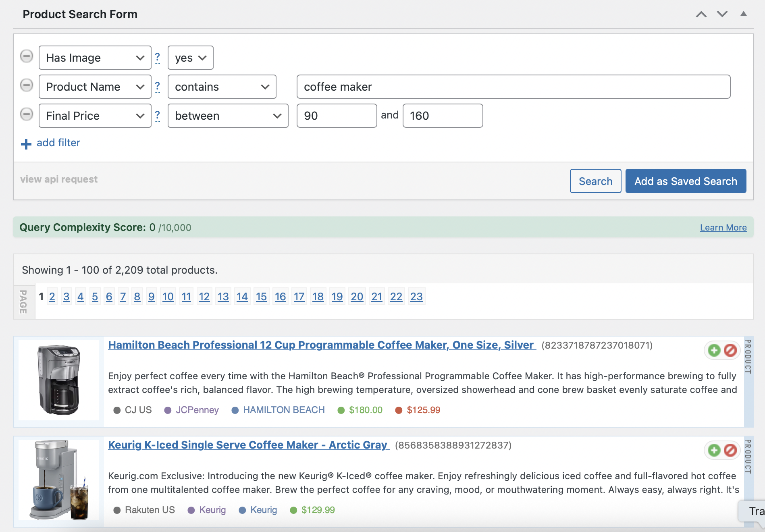Click the plus icon beside add filter
Image resolution: width=765 pixels, height=532 pixels.
click(26, 144)
